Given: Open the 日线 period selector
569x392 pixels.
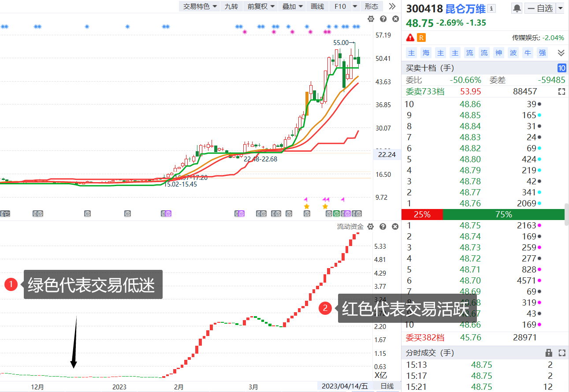Looking at the screenshot, I should point(387,387).
